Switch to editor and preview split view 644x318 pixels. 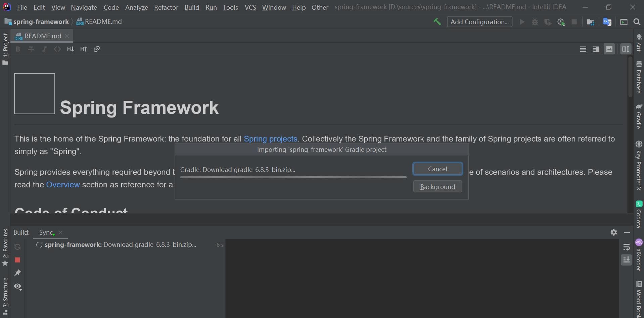(x=596, y=49)
